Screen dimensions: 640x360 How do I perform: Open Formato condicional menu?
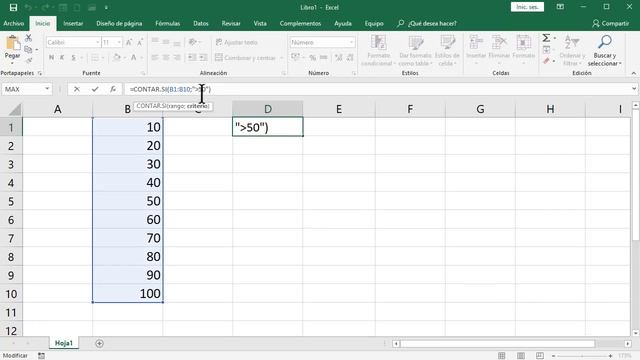[x=378, y=51]
